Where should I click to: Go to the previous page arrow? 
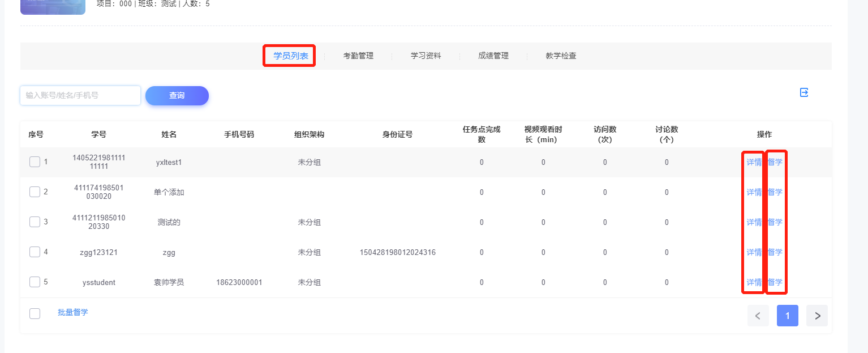pyautogui.click(x=758, y=316)
